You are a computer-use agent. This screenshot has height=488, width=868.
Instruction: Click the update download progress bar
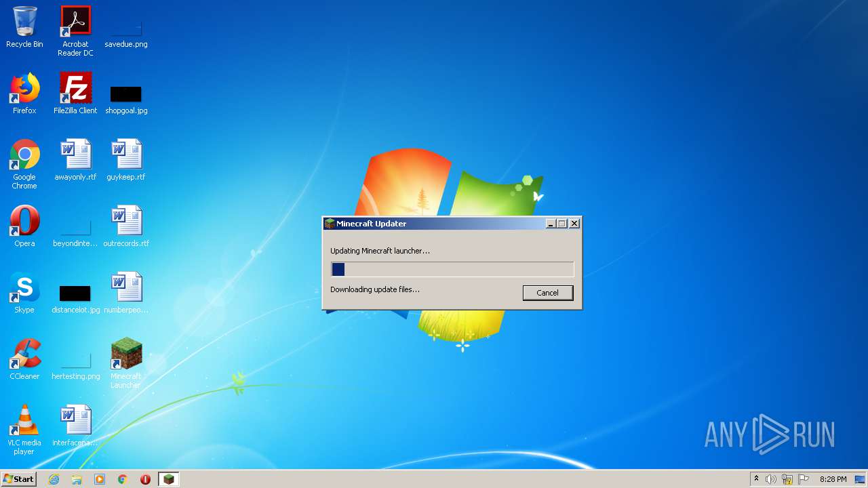pos(452,269)
